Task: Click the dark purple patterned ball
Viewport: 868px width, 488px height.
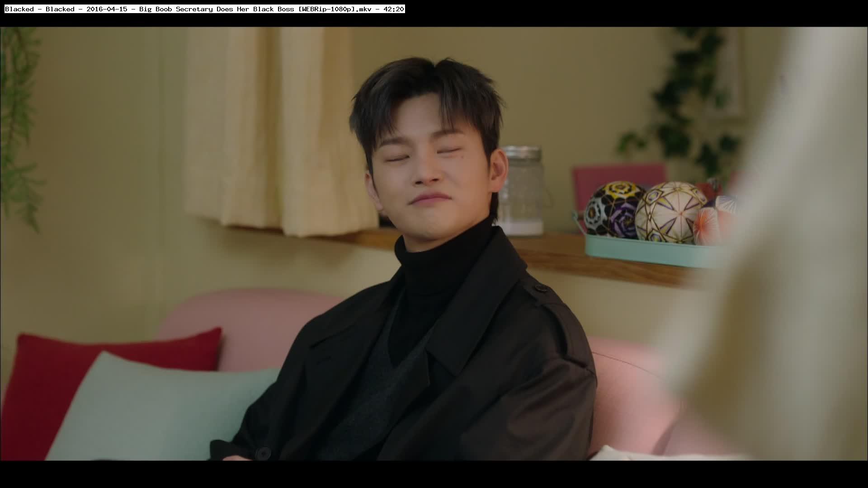Action: [614, 210]
